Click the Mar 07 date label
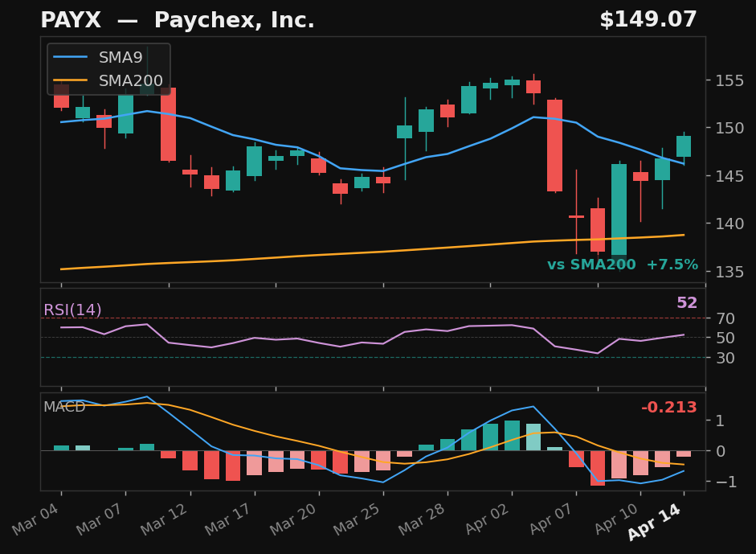Screen dimensions: 756x554 tap(100, 519)
